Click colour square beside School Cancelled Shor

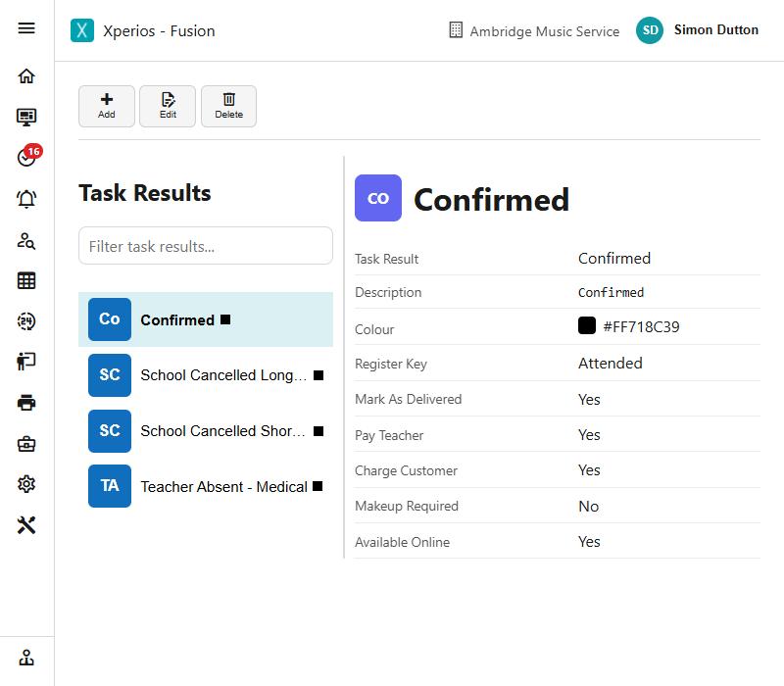[x=318, y=431]
